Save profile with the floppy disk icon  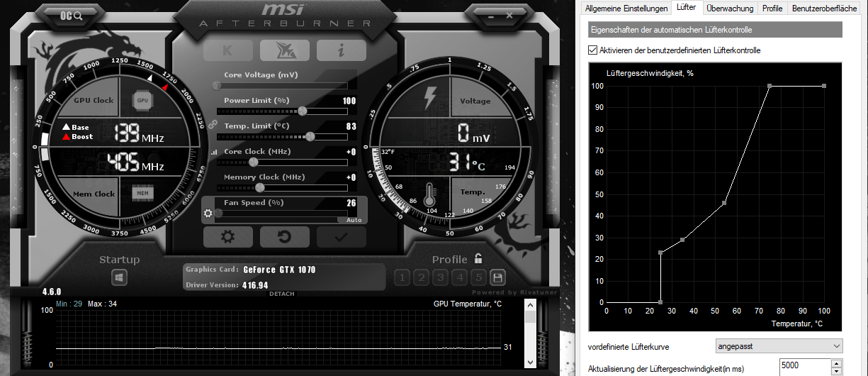tap(498, 277)
